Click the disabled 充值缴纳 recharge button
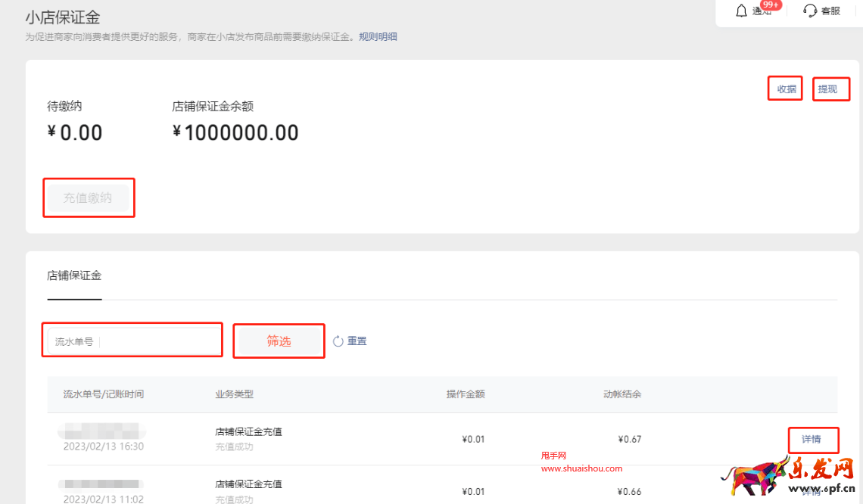The image size is (863, 504). tap(89, 198)
